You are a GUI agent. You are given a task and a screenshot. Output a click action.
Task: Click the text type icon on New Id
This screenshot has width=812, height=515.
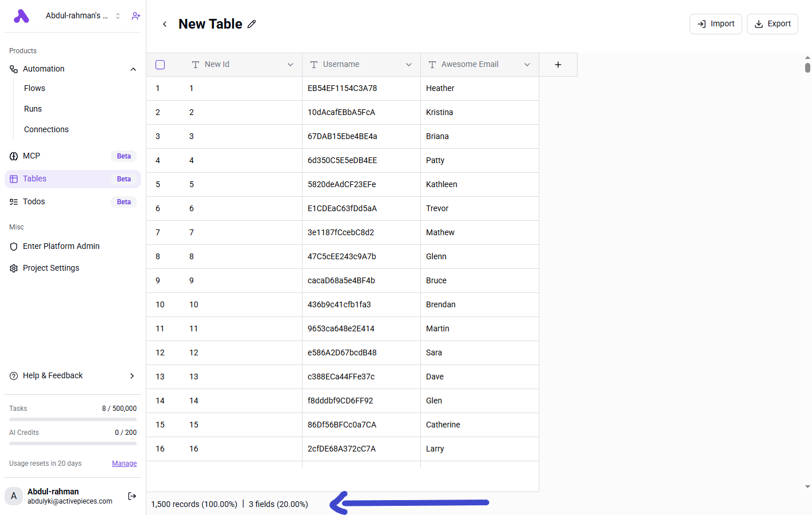[x=196, y=65]
